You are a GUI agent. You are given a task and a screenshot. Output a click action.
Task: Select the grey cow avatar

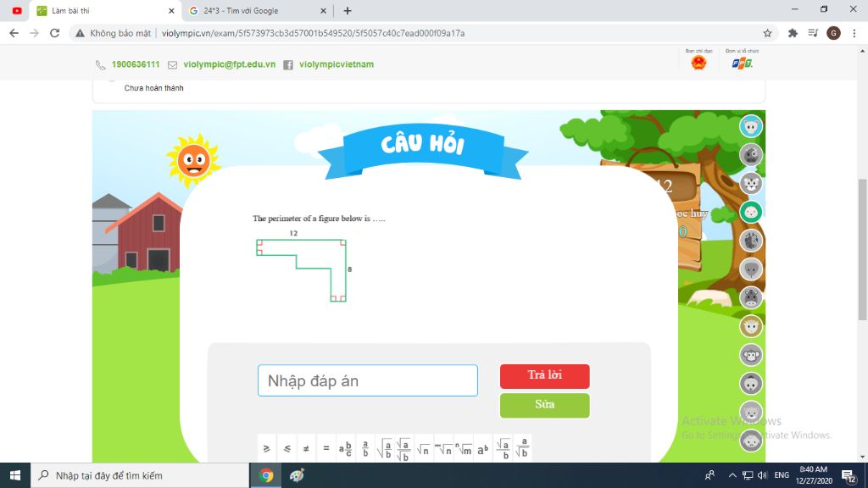click(x=751, y=155)
